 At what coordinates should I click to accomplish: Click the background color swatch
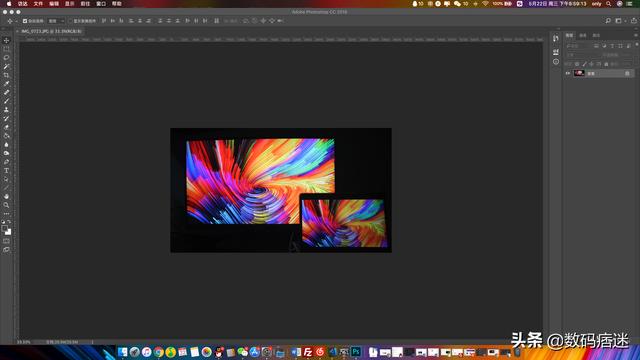8,232
